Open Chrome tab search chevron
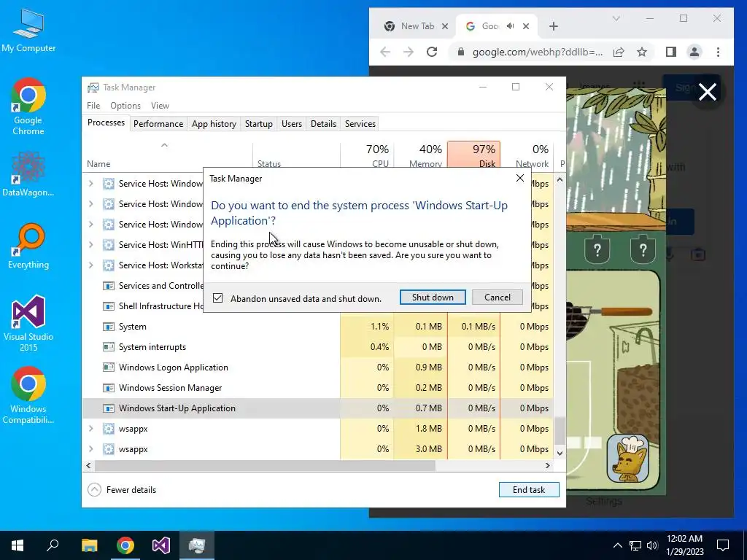The image size is (747, 560). coord(616,18)
